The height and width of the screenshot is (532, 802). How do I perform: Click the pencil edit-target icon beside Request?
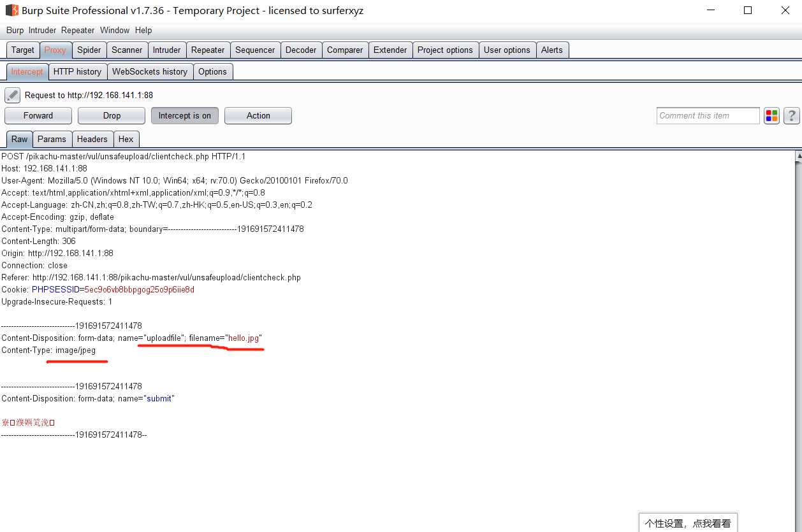[x=13, y=96]
